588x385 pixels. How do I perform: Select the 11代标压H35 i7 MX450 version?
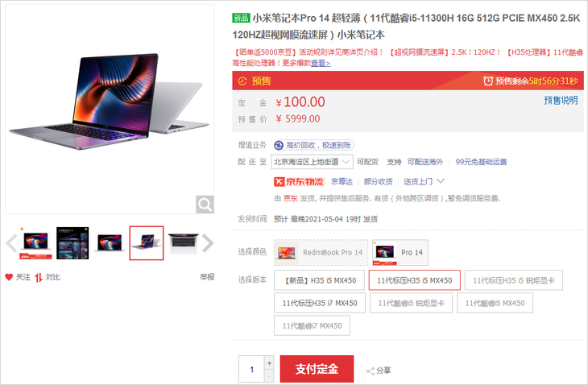320,303
